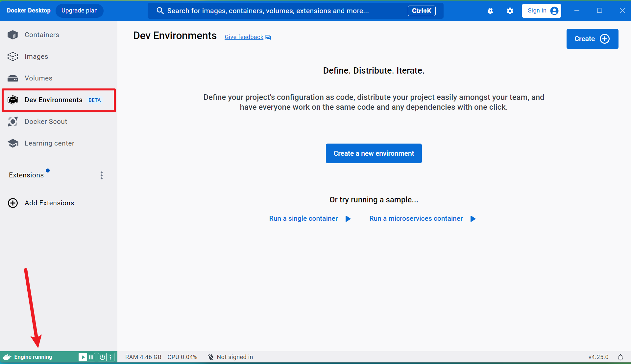This screenshot has width=631, height=364.
Task: Open the Volumes section icon
Action: (x=13, y=78)
